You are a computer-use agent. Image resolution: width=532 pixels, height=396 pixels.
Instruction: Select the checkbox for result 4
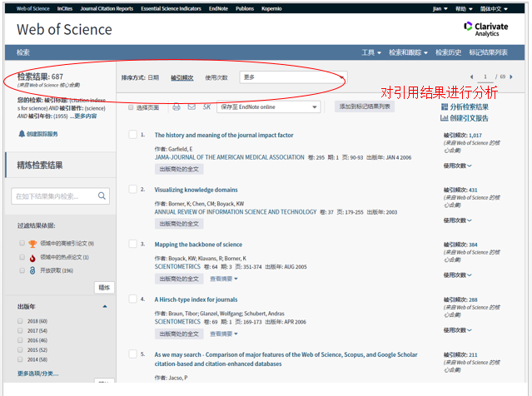pyautogui.click(x=132, y=299)
